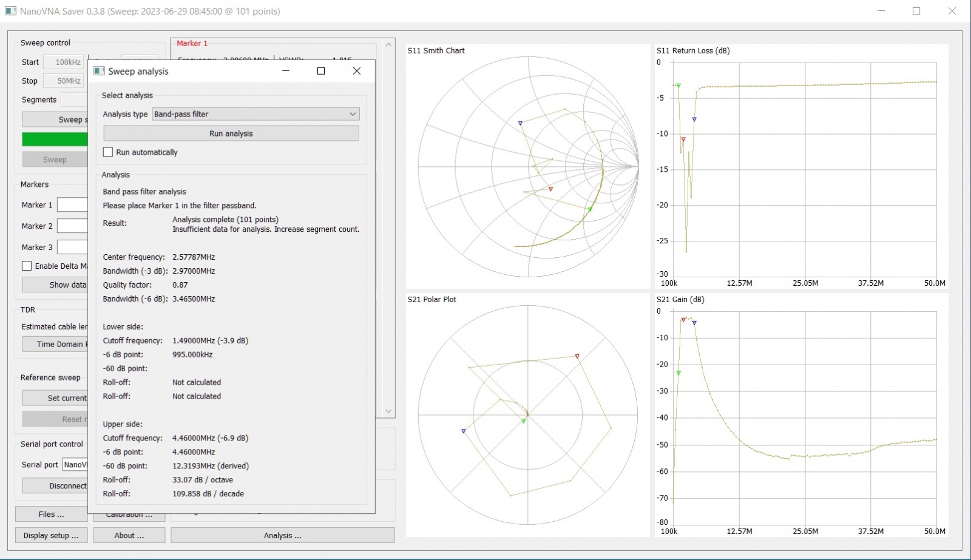Viewport: 971px width, 560px height.
Task: Expand the Serial port selection box
Action: point(75,465)
